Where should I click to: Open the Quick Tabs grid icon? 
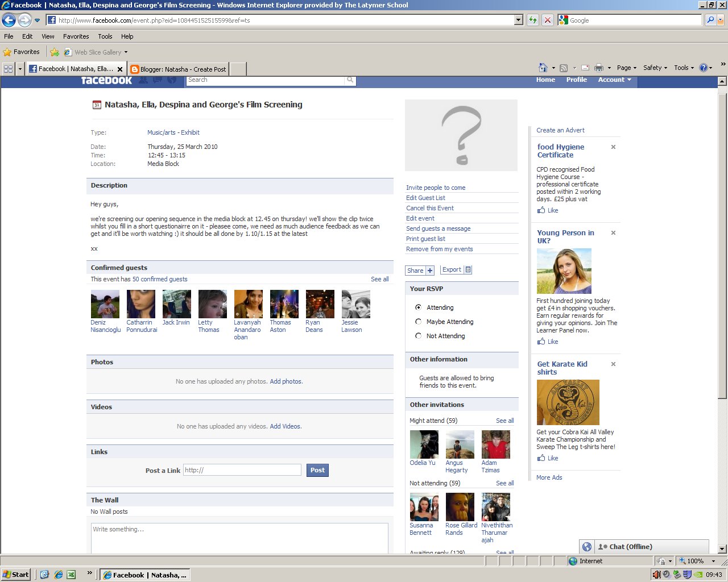8,69
